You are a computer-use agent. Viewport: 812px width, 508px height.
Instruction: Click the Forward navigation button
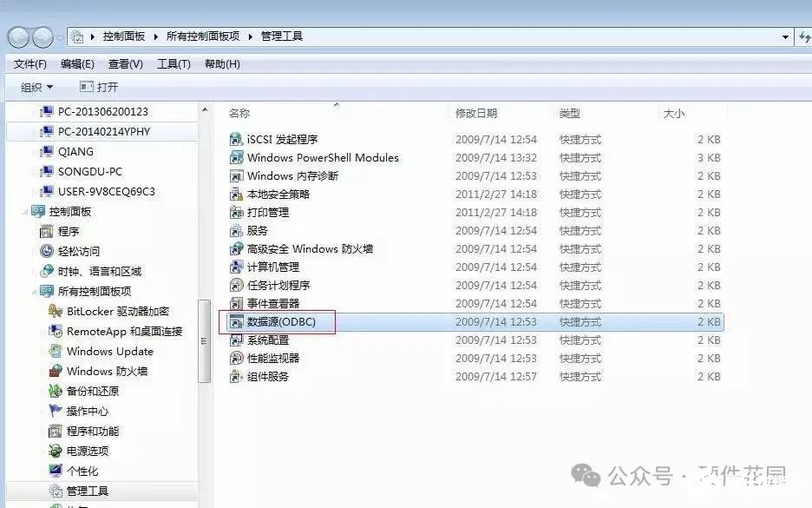[x=43, y=36]
